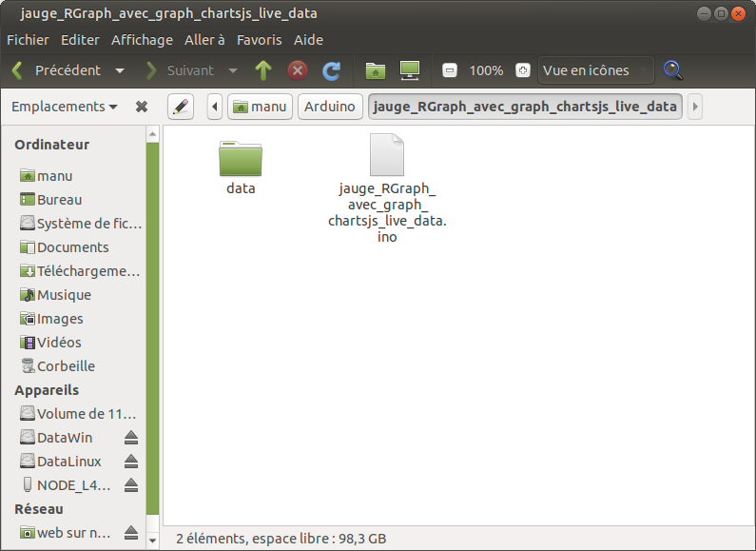Viewport: 756px width, 551px height.
Task: Open the Home folder toolbar icon
Action: coord(376,70)
